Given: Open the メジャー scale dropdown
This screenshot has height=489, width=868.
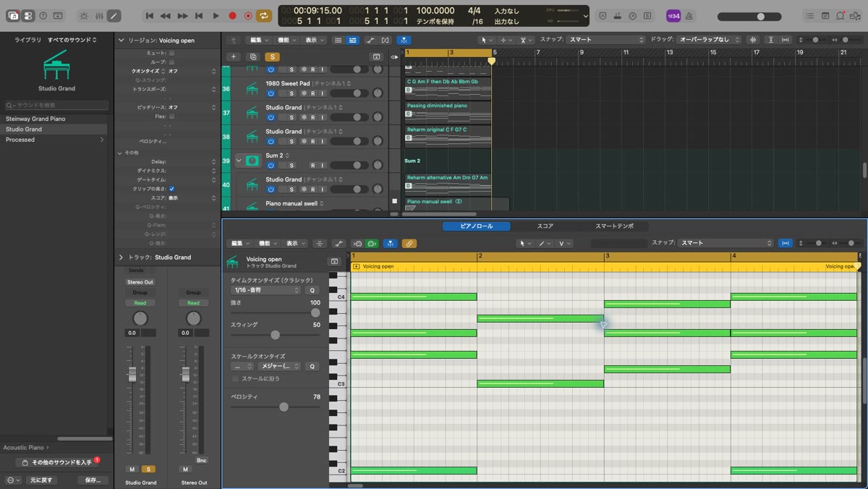Looking at the screenshot, I should 278,366.
